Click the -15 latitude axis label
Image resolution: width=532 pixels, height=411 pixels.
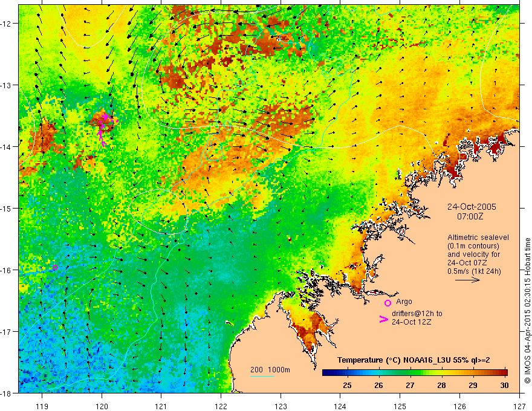[6, 208]
